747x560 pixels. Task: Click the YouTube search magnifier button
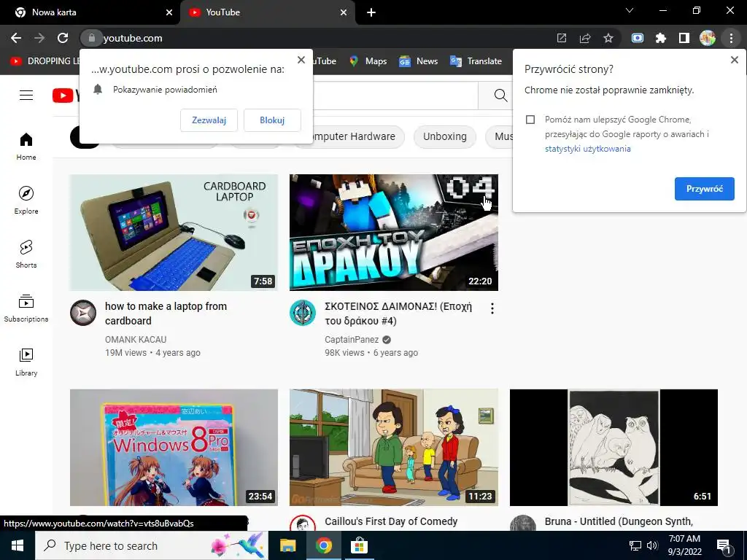click(500, 96)
